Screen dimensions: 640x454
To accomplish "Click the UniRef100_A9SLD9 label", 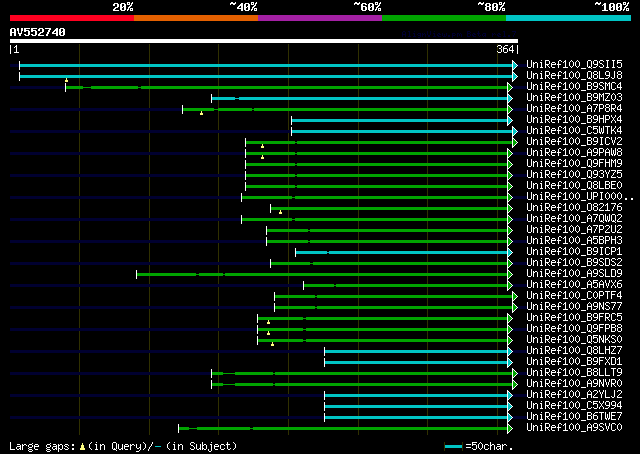I will (574, 274).
